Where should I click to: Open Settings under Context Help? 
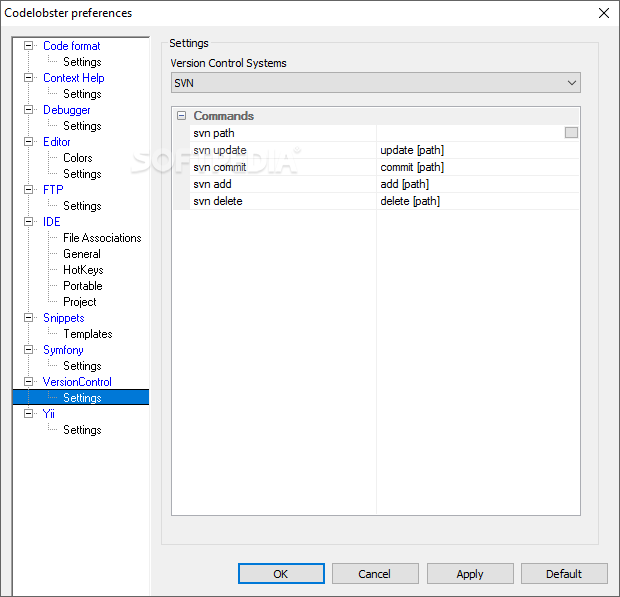click(x=82, y=94)
